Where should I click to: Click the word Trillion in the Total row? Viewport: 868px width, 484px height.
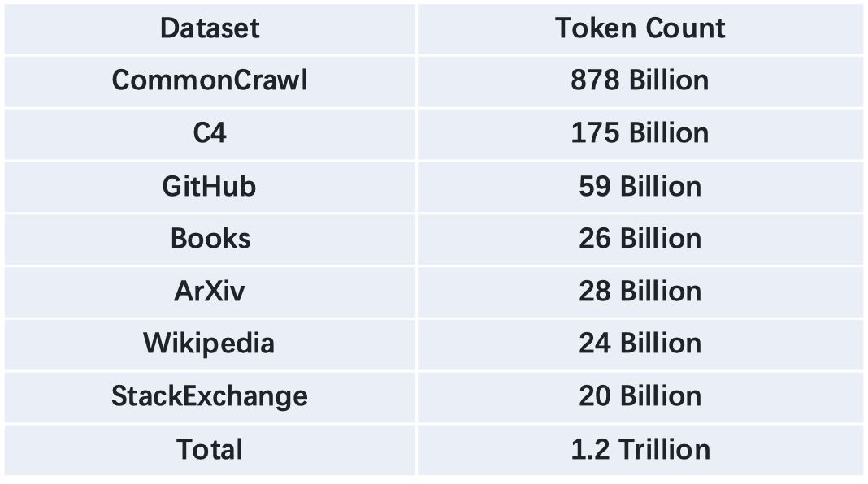pyautogui.click(x=664, y=449)
